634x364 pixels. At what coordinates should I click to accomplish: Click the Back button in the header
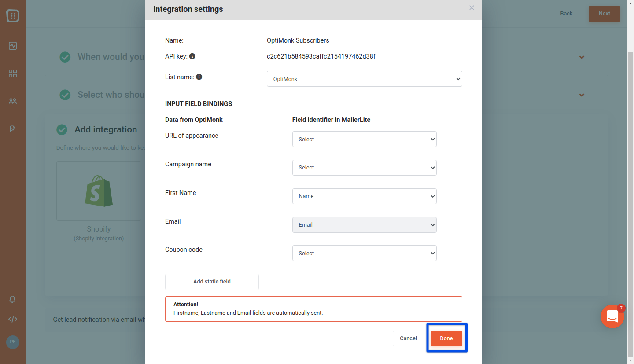coord(566,14)
